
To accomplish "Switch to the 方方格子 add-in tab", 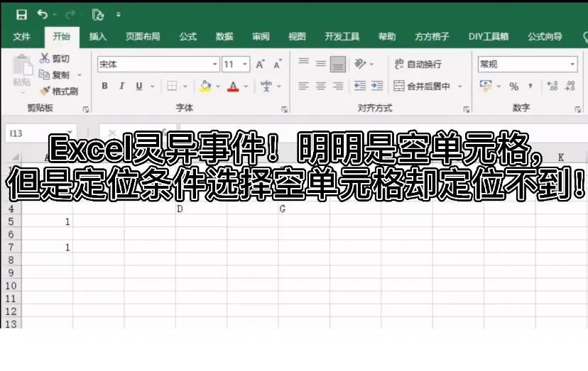I will [x=432, y=36].
